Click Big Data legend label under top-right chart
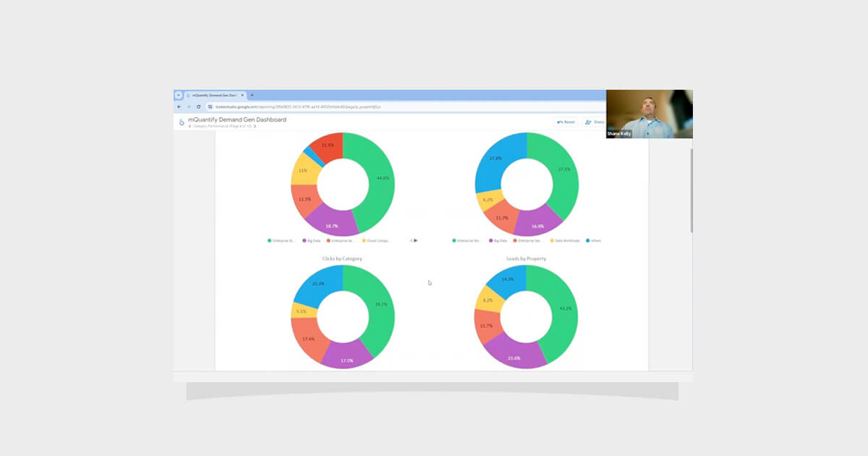Viewport: 868px width, 456px height. coord(502,240)
